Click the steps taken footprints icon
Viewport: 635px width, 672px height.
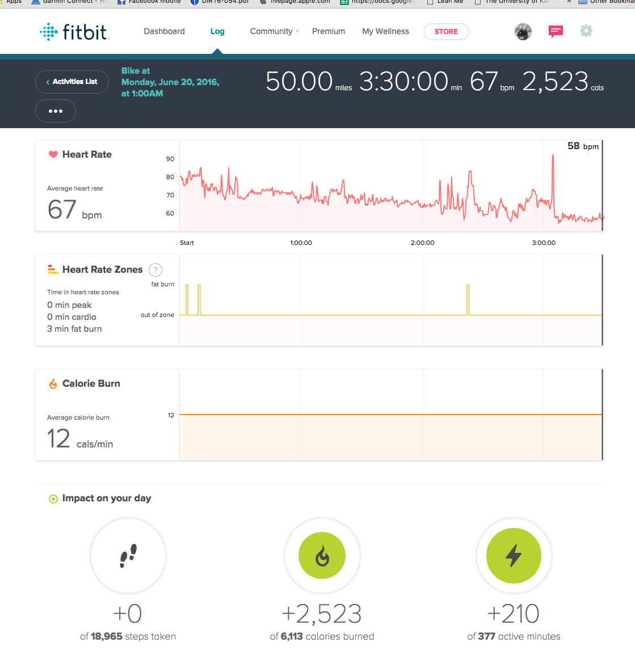point(128,556)
